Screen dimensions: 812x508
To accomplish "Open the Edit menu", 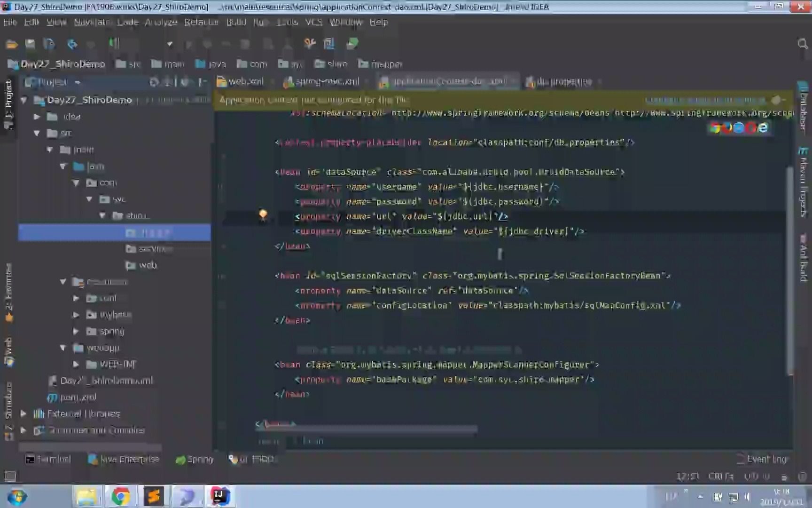I will (x=31, y=22).
